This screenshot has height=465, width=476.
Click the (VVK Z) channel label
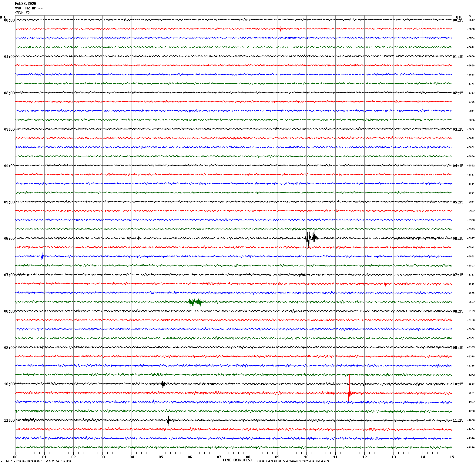pyautogui.click(x=22, y=13)
